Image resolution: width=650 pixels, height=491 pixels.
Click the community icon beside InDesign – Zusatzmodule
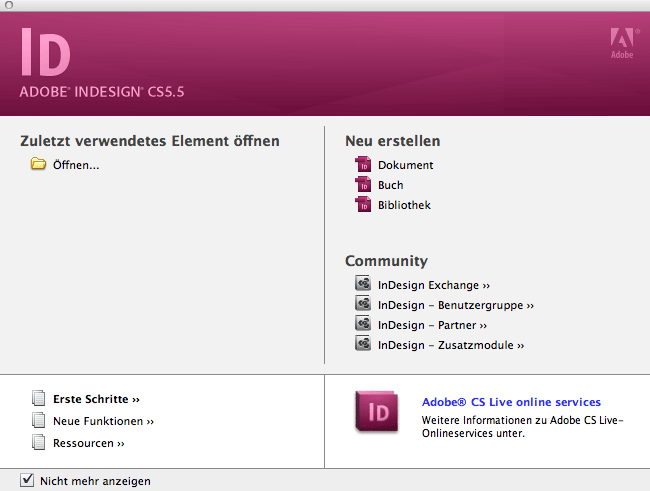pyautogui.click(x=363, y=343)
